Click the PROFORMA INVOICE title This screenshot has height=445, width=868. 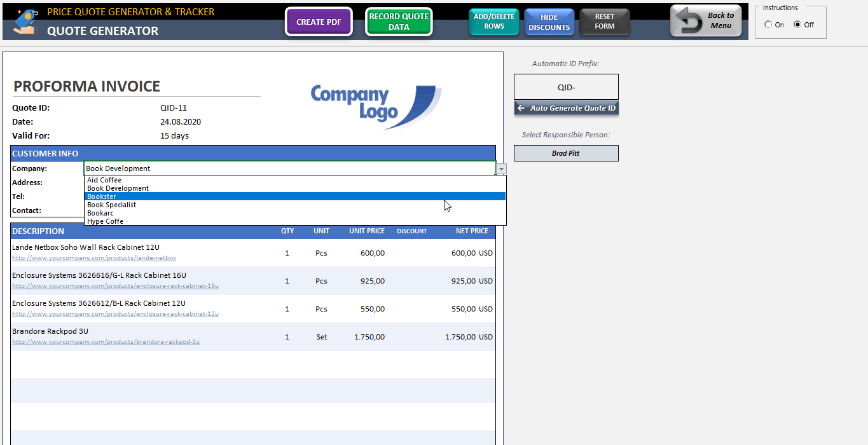pyautogui.click(x=87, y=86)
